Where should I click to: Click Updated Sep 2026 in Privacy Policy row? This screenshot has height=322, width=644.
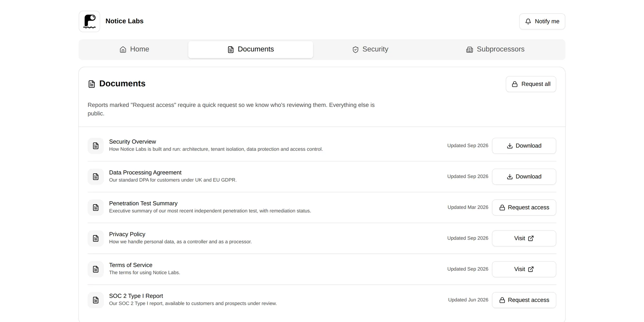pyautogui.click(x=468, y=238)
